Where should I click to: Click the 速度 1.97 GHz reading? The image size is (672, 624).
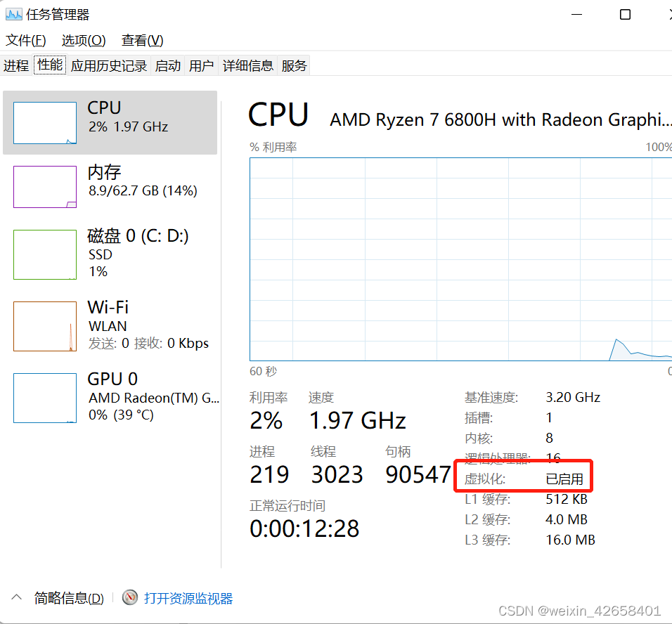(357, 420)
